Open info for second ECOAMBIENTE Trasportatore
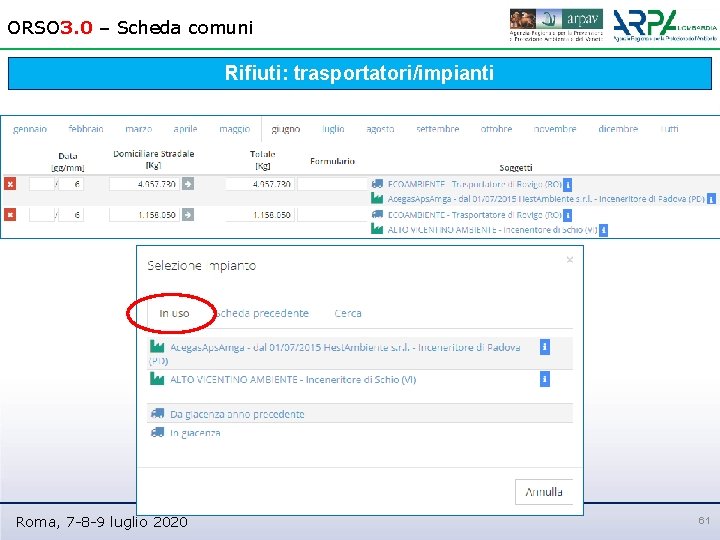The width and height of the screenshot is (720, 540). coord(568,215)
